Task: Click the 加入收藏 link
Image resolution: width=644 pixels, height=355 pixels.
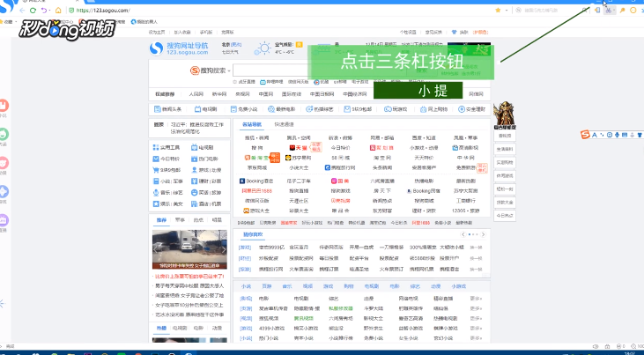Action: click(182, 32)
